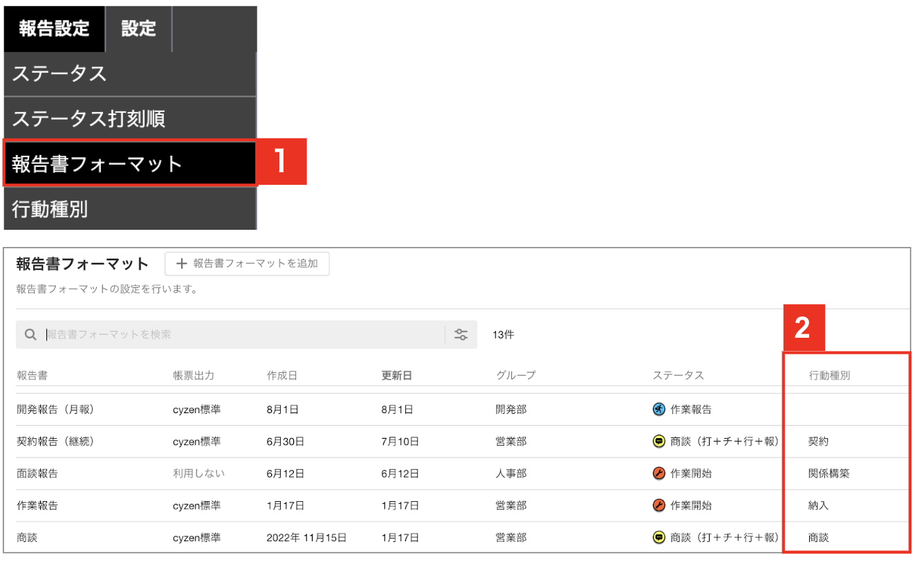This screenshot has width=924, height=562.
Task: Click 報告書フォーマットを追加 button
Action: point(247,264)
